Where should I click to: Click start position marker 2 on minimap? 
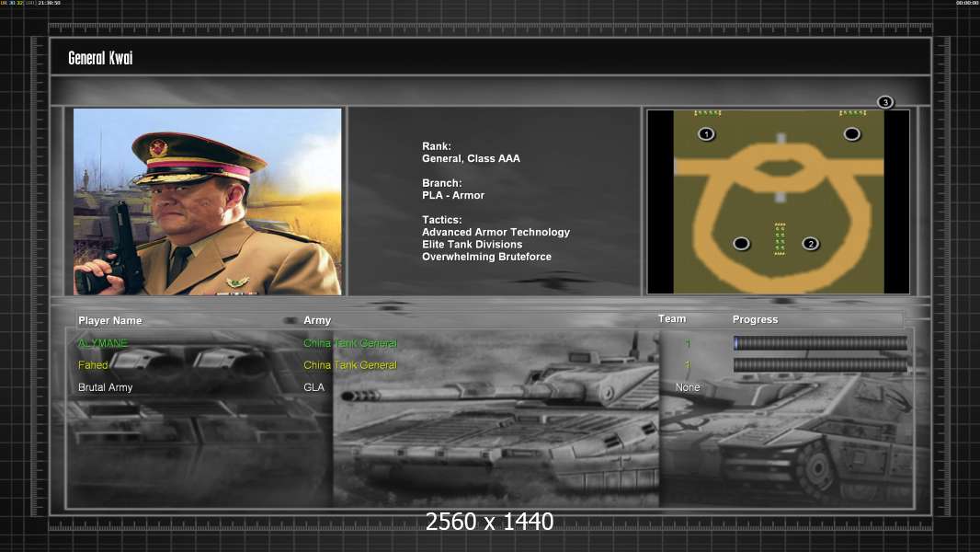810,244
